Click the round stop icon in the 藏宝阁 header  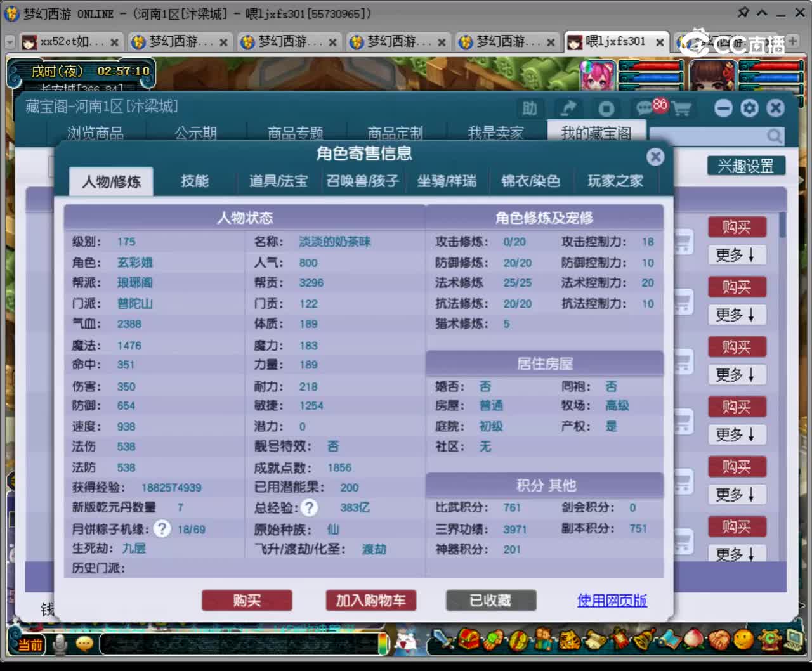[606, 108]
